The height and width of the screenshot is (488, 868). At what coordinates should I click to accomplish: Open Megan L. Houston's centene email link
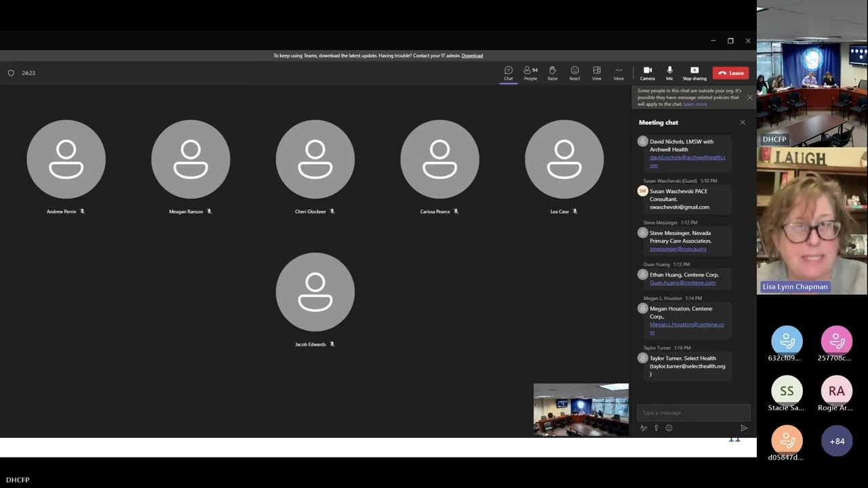pos(686,328)
